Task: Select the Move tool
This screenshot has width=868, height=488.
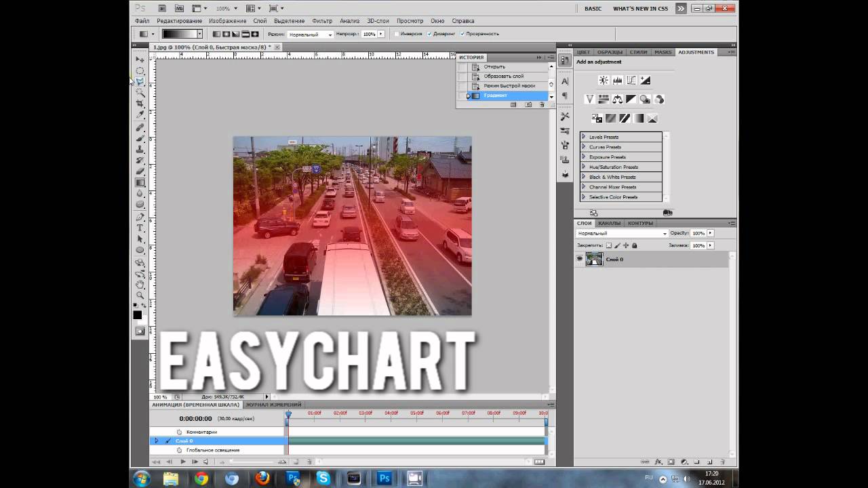Action: tap(140, 60)
